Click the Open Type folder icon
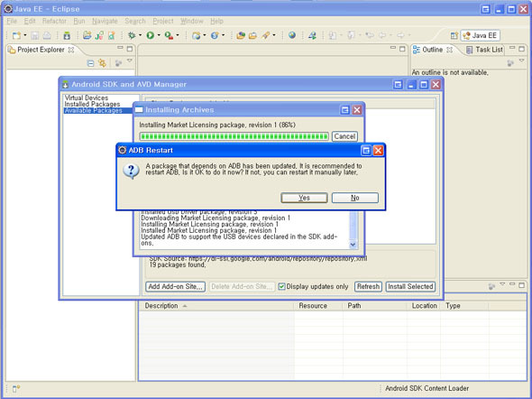532x399 pixels. pyautogui.click(x=241, y=35)
